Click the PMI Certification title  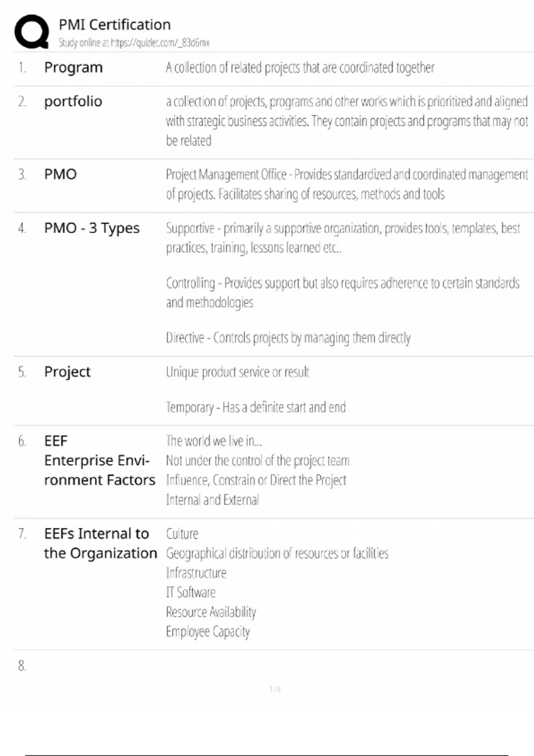point(114,24)
